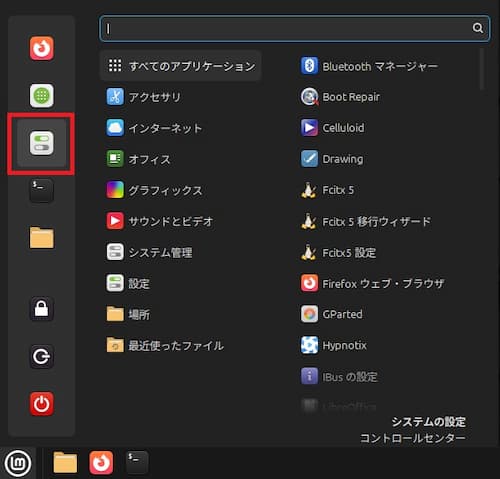Open Fcitx5 設定

point(338,252)
